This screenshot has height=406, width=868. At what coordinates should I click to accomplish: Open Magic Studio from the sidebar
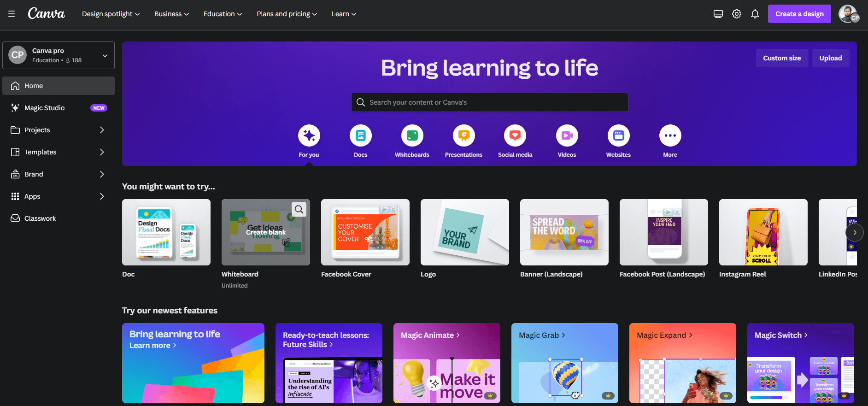pyautogui.click(x=59, y=108)
